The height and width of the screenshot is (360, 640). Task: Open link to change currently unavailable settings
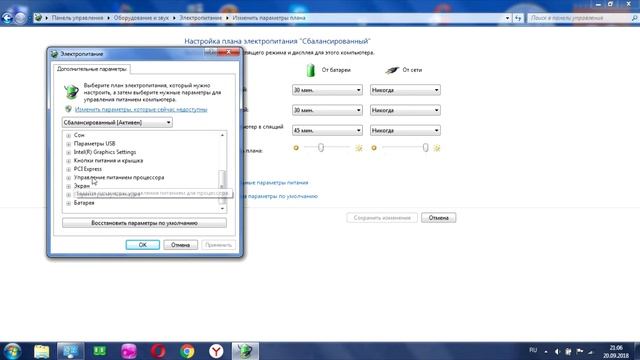(x=141, y=109)
